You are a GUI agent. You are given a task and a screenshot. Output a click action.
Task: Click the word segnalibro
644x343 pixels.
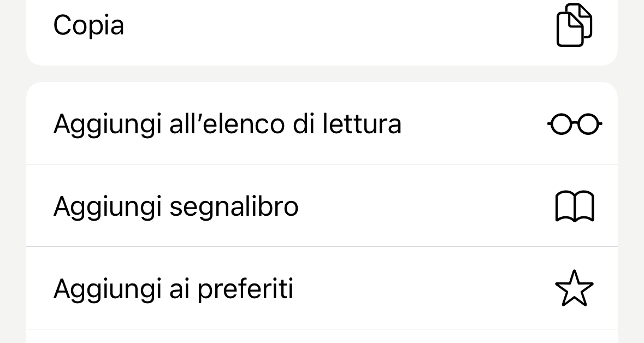(x=234, y=206)
